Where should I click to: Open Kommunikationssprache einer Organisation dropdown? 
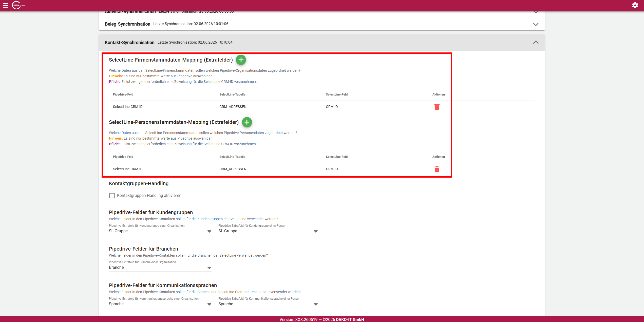(x=161, y=304)
